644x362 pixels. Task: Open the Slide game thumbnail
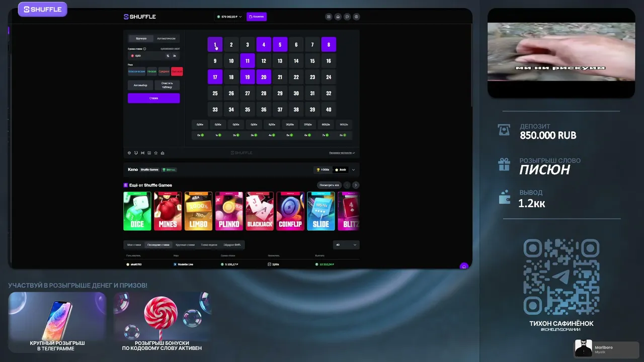(x=321, y=211)
